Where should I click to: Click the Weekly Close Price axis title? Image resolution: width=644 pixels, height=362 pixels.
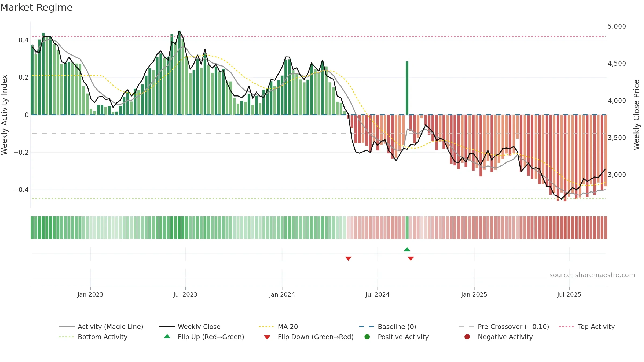[x=636, y=115]
